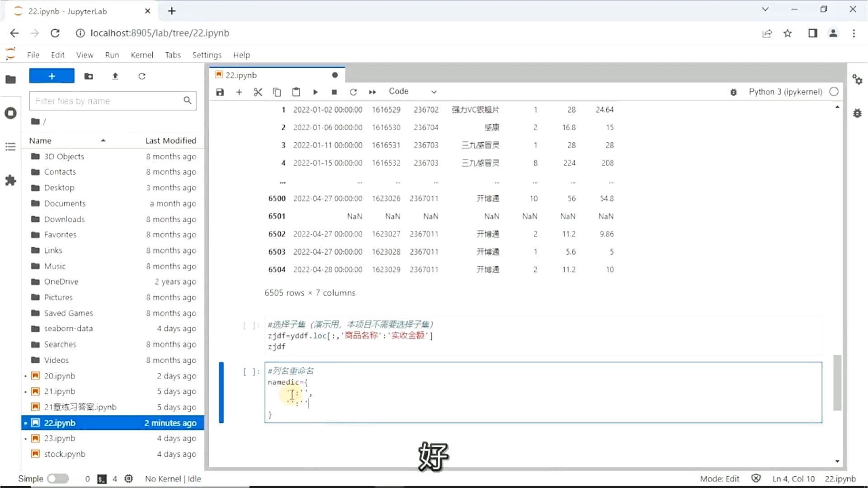Click the Fast-forward (run all) icon

click(x=372, y=91)
